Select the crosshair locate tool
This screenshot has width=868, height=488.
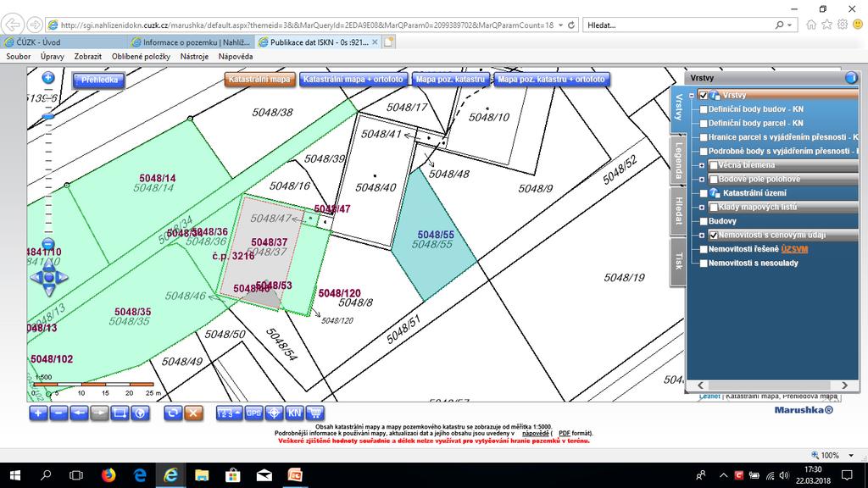pyautogui.click(x=274, y=413)
